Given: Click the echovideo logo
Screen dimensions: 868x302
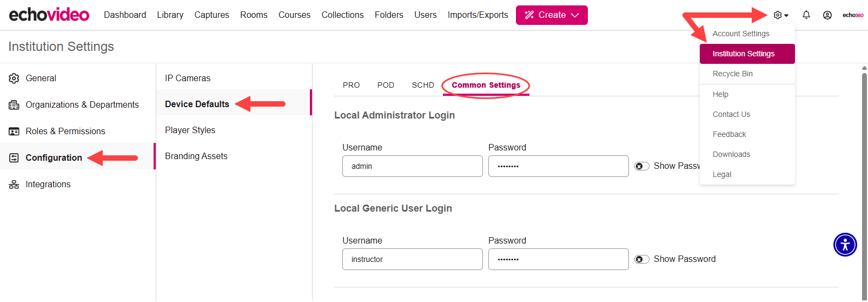Looking at the screenshot, I should point(49,15).
